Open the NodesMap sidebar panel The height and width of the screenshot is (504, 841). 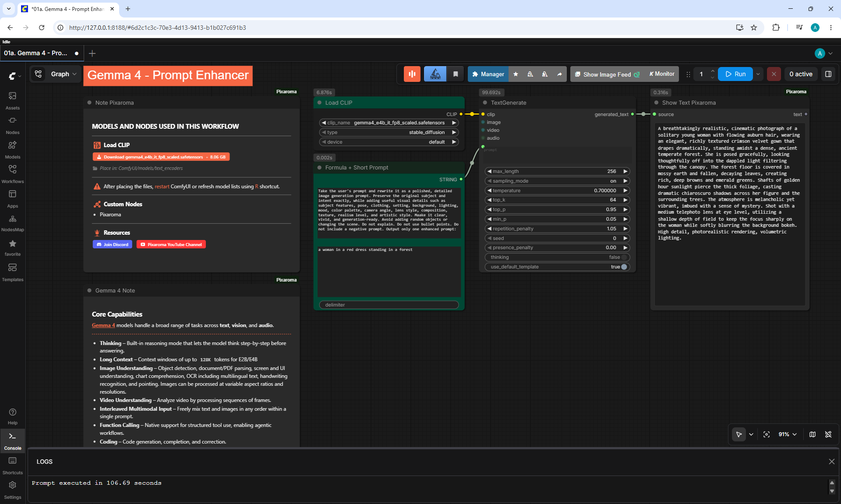coord(13,223)
